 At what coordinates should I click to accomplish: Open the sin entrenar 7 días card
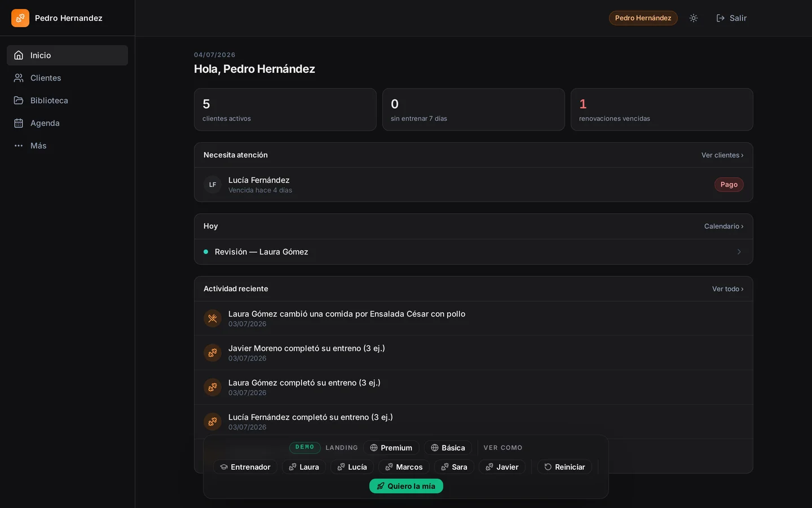474,110
